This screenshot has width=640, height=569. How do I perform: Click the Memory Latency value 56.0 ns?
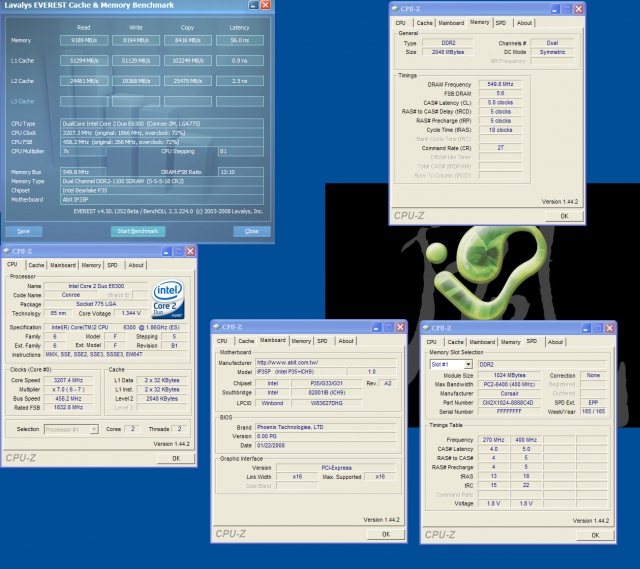240,40
